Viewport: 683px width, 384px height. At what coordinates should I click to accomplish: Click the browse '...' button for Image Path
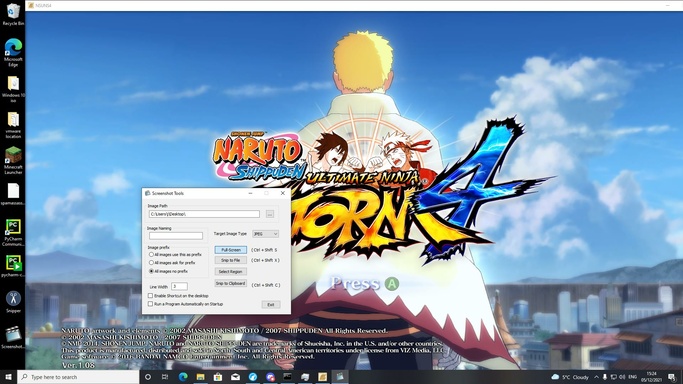coord(270,214)
